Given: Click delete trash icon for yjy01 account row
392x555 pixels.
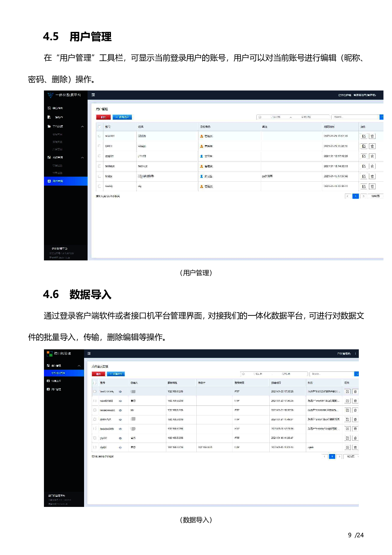Looking at the screenshot, I should click(x=355, y=447).
